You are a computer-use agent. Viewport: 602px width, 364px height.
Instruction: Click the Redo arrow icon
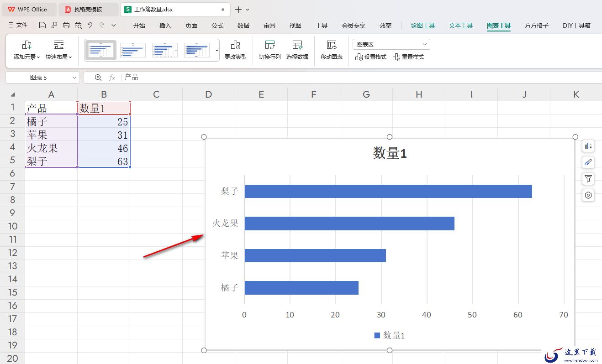point(102,26)
